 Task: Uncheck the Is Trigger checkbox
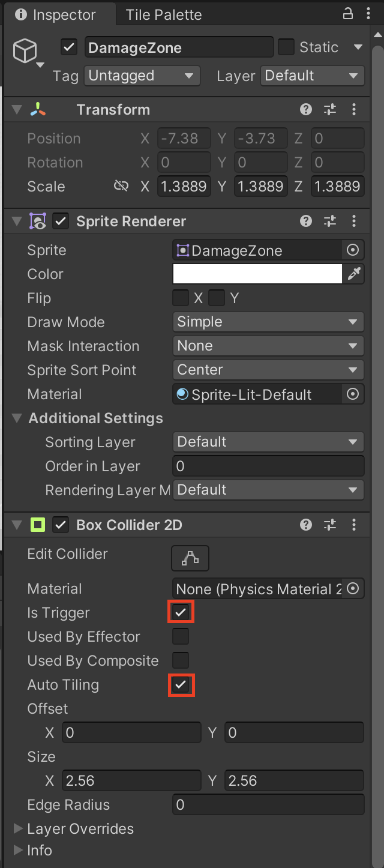(x=181, y=613)
